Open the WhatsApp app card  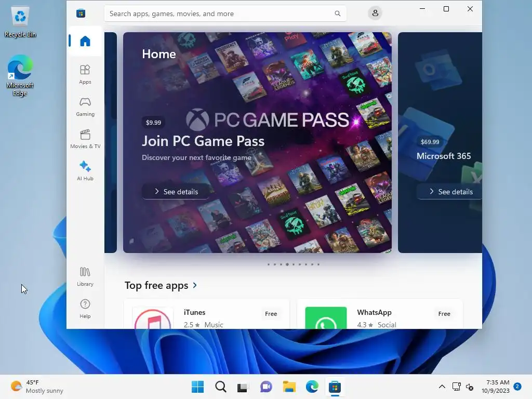click(x=380, y=314)
